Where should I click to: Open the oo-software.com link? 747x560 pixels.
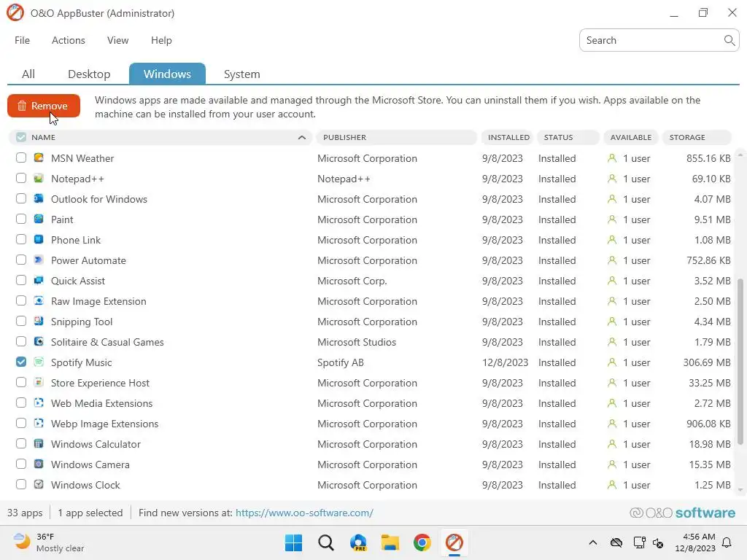(x=304, y=513)
